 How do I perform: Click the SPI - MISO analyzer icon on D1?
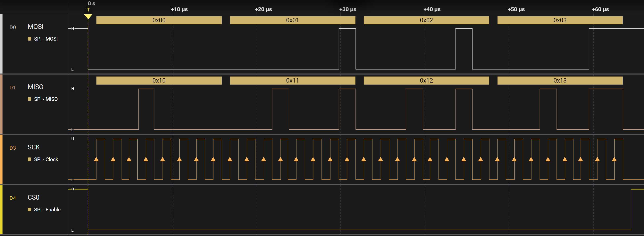click(29, 99)
